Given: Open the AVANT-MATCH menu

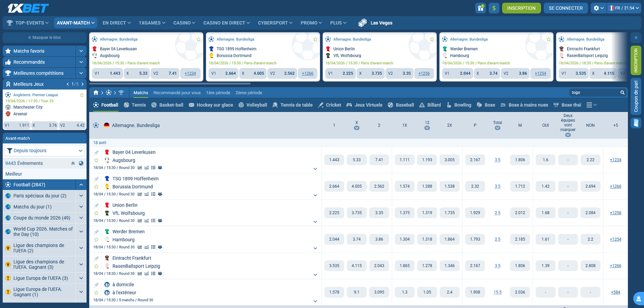Looking at the screenshot, I should tap(76, 23).
